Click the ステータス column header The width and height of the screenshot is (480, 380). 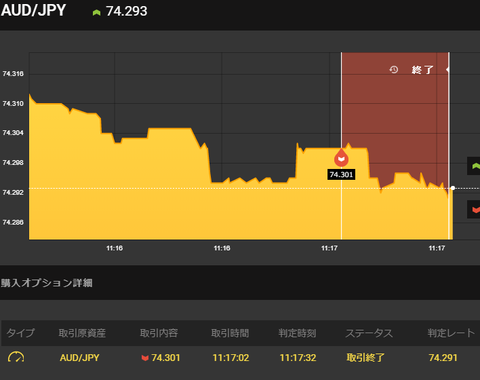(x=369, y=333)
